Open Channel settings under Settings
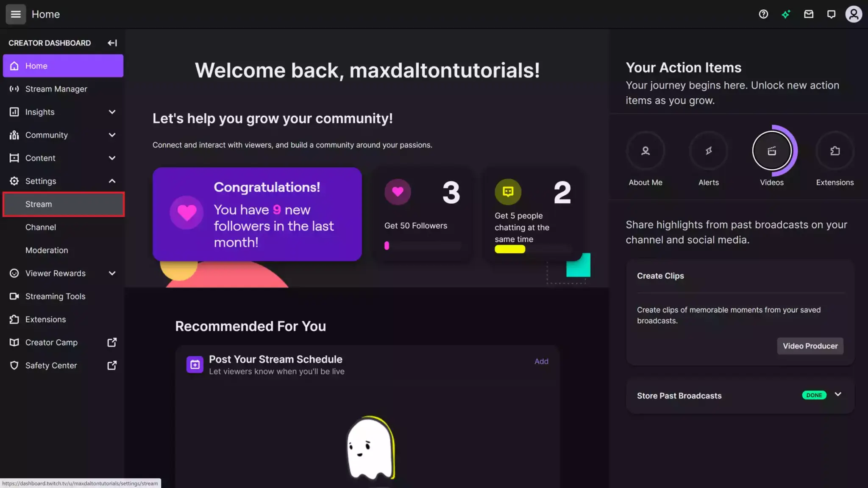This screenshot has height=488, width=868. [x=63, y=227]
